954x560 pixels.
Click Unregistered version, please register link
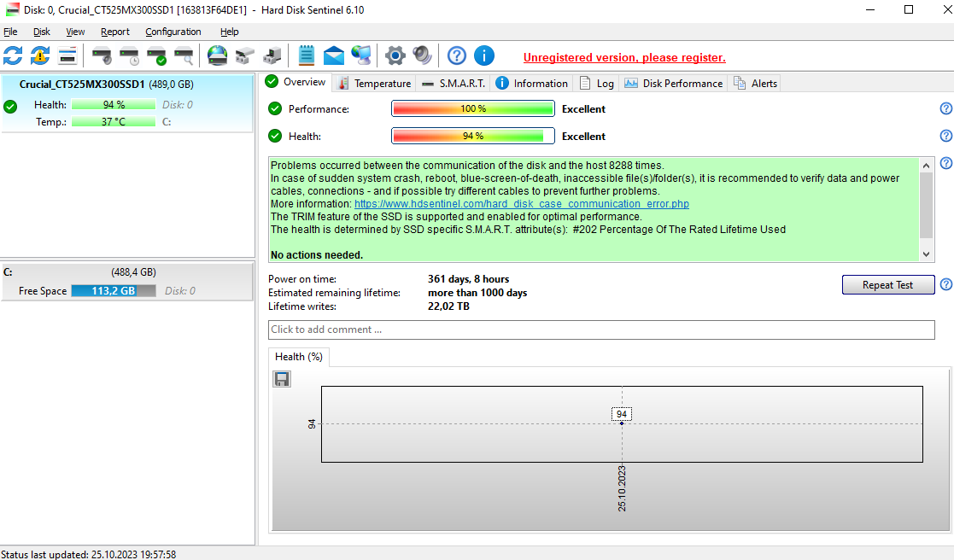point(624,58)
